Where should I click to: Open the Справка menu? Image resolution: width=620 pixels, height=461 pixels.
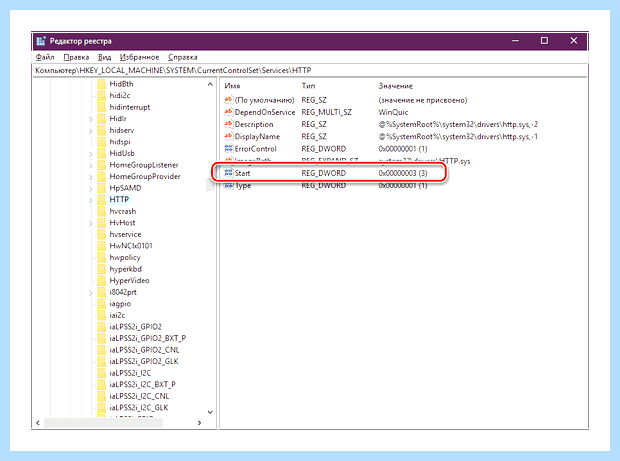pos(182,57)
